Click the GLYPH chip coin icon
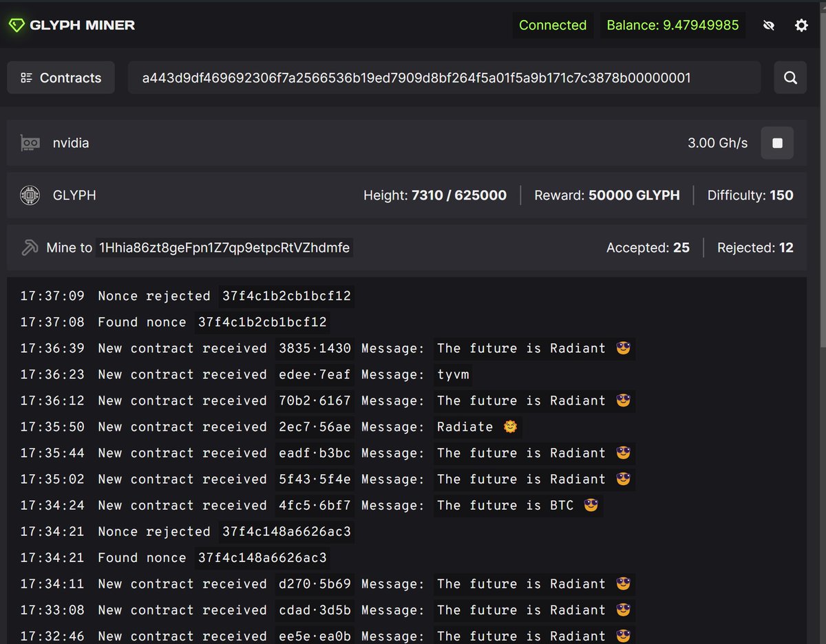The image size is (826, 644). (30, 195)
